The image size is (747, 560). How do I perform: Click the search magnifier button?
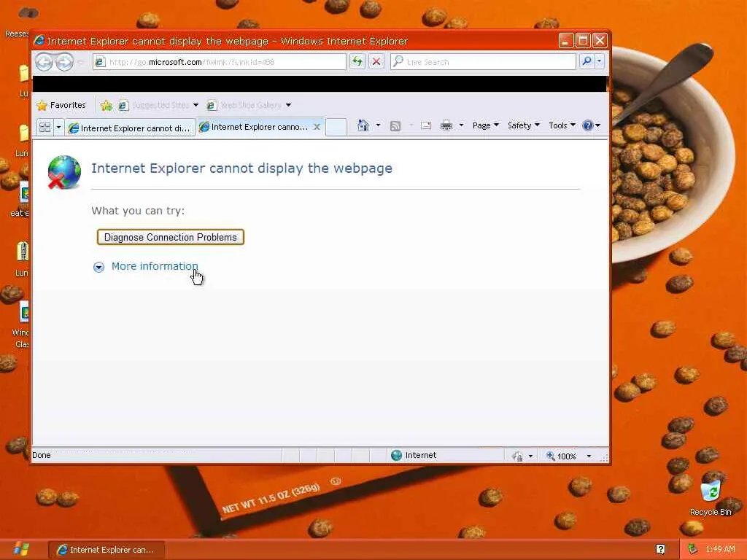coord(587,61)
